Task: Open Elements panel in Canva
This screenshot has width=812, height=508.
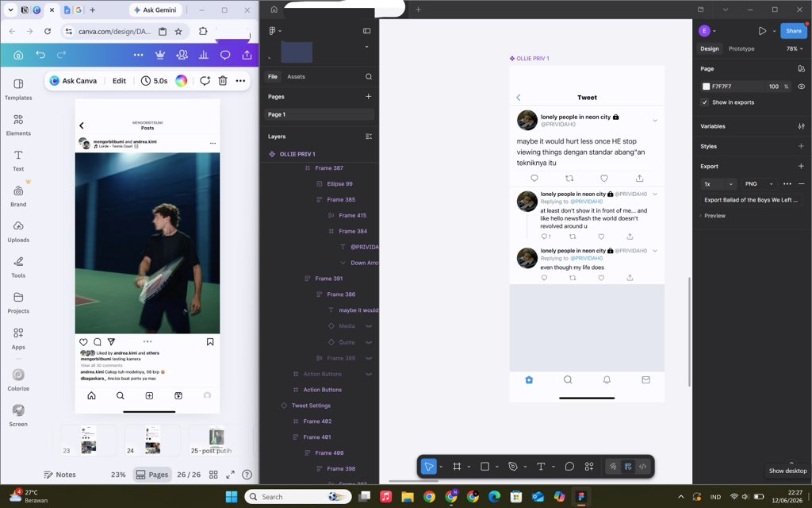Action: (x=18, y=125)
